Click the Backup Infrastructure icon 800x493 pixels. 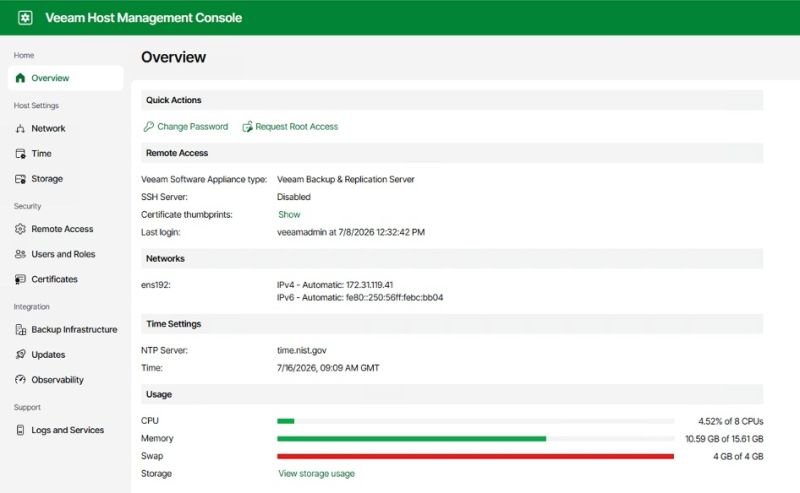20,330
